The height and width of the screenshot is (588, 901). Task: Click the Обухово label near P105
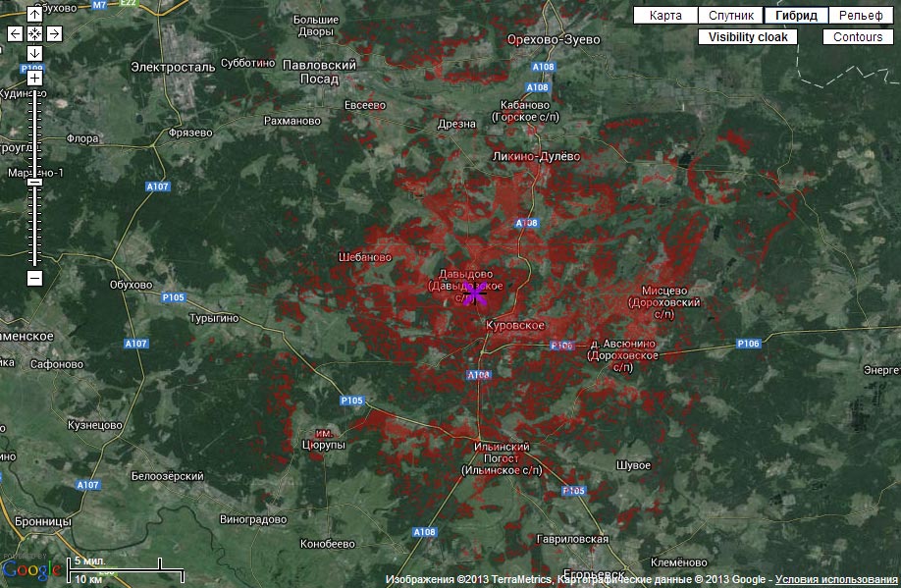pos(131,285)
